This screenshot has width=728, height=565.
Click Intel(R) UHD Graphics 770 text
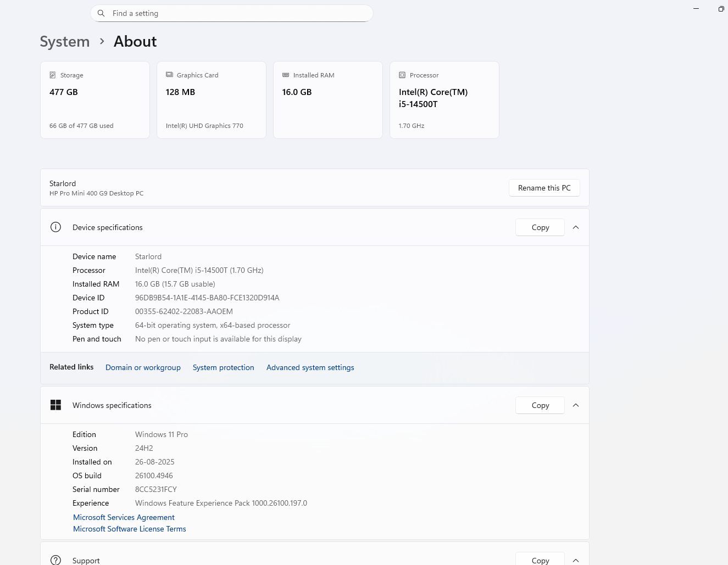click(x=204, y=126)
